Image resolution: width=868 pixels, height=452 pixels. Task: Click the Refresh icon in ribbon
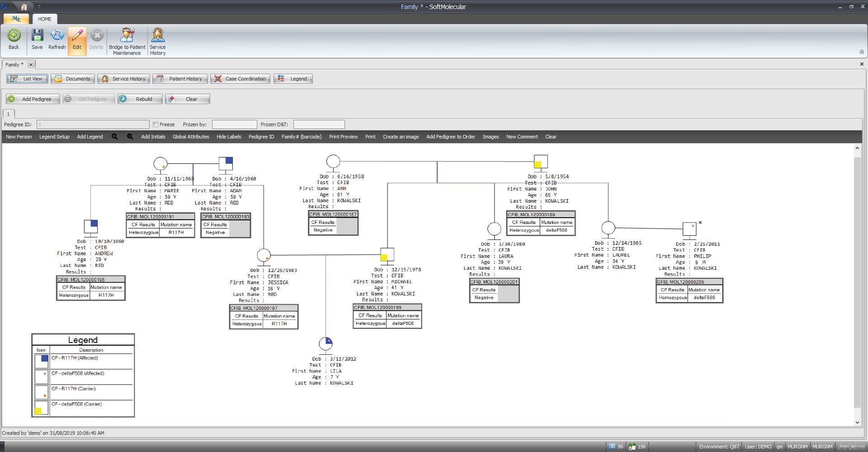click(57, 36)
